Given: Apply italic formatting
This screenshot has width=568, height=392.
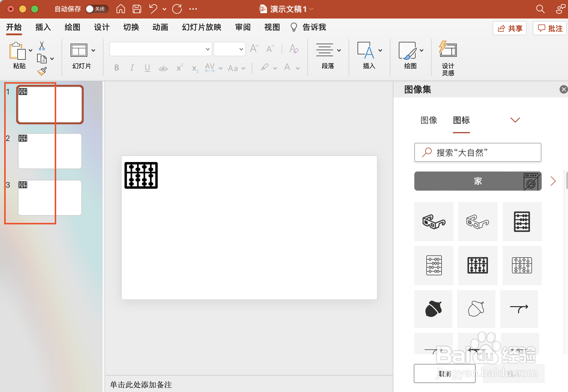Looking at the screenshot, I should click(132, 68).
